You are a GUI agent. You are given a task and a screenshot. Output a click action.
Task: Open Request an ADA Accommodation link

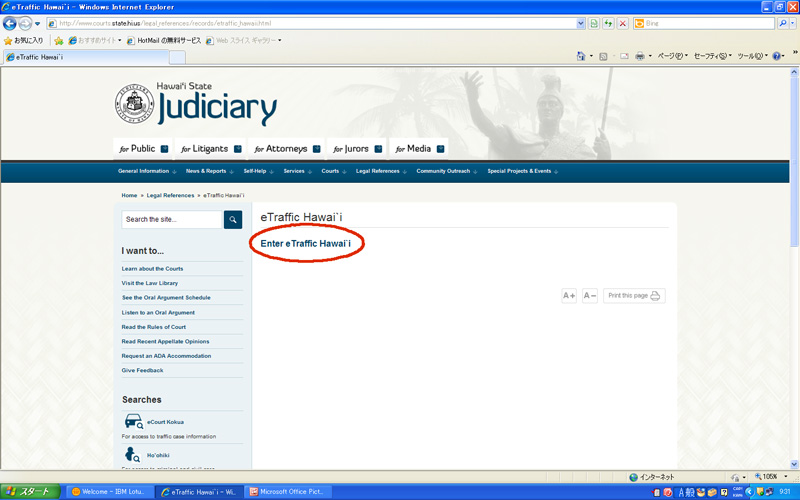coord(166,356)
